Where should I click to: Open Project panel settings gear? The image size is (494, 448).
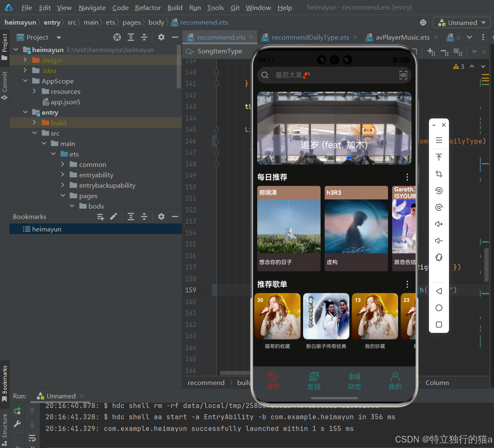pyautogui.click(x=161, y=37)
